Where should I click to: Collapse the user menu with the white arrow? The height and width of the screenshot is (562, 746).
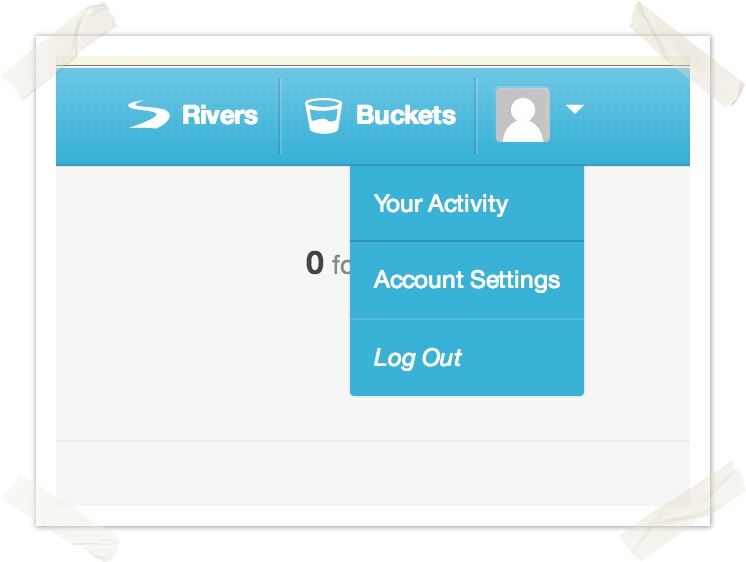[575, 110]
